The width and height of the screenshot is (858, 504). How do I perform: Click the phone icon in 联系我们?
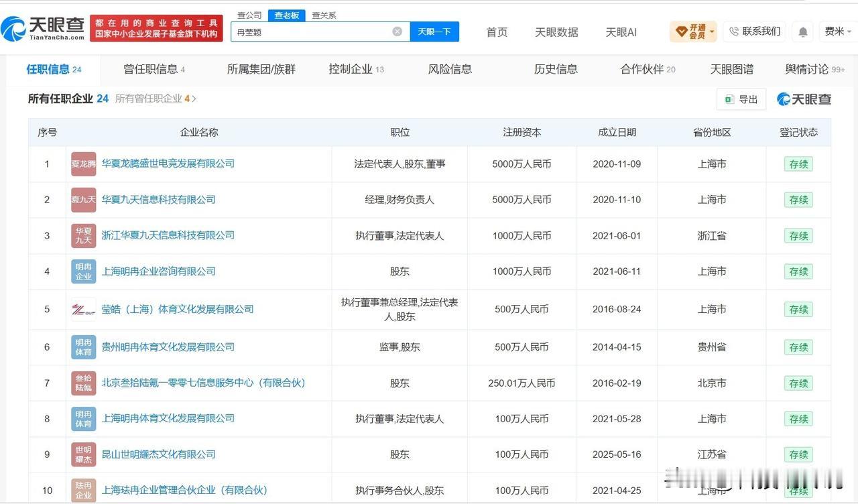click(x=734, y=31)
